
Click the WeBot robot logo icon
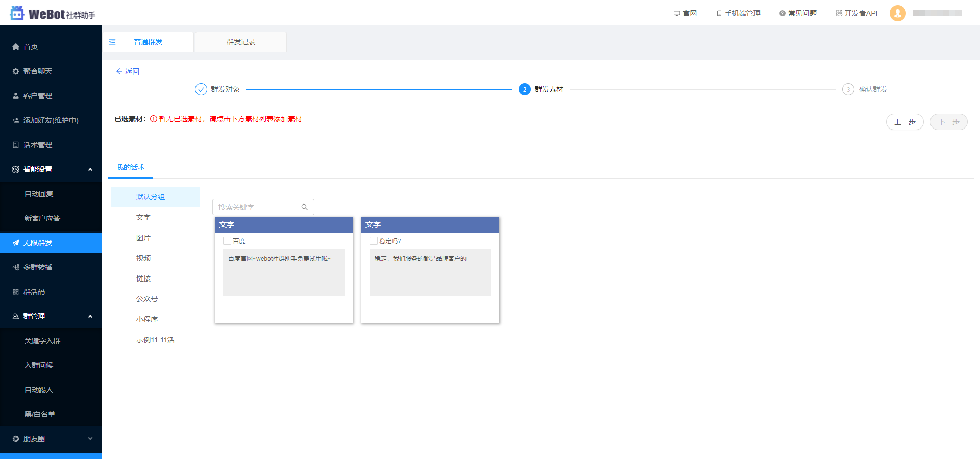(x=17, y=13)
